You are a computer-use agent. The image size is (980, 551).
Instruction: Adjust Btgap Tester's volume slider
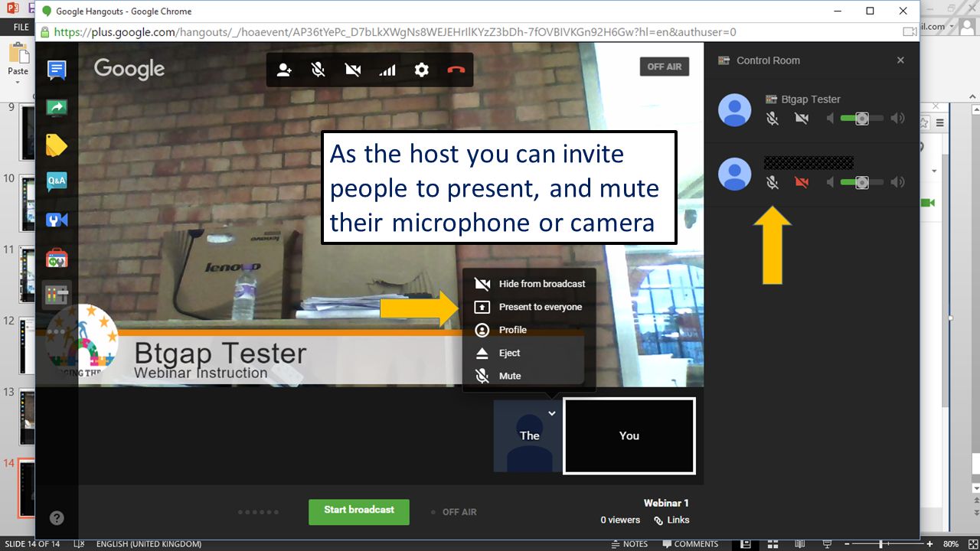[x=861, y=118]
